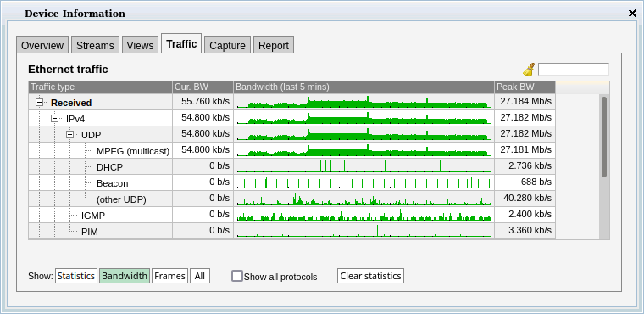Enable Show all protocols checkbox
644x314 pixels.
coord(237,276)
